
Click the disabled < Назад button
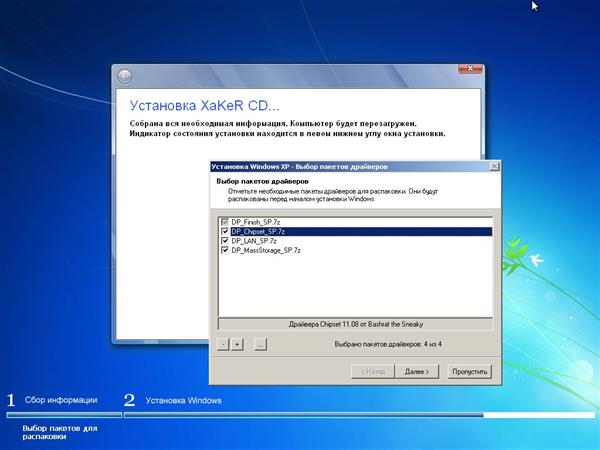point(373,372)
